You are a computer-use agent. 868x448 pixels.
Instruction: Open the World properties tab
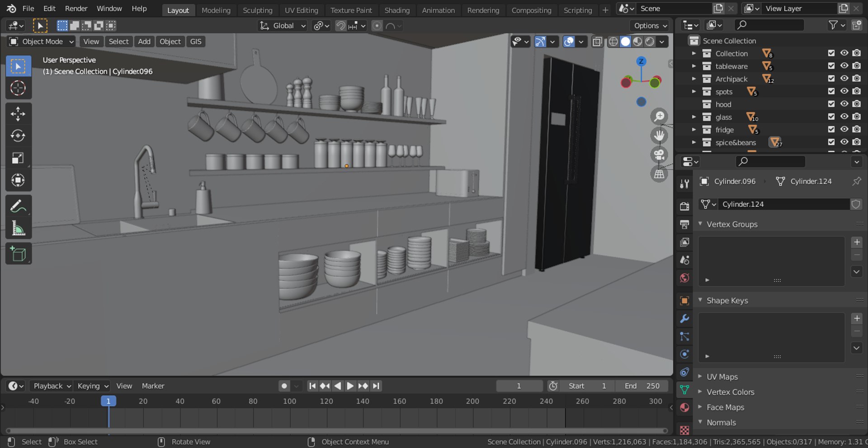pos(684,278)
